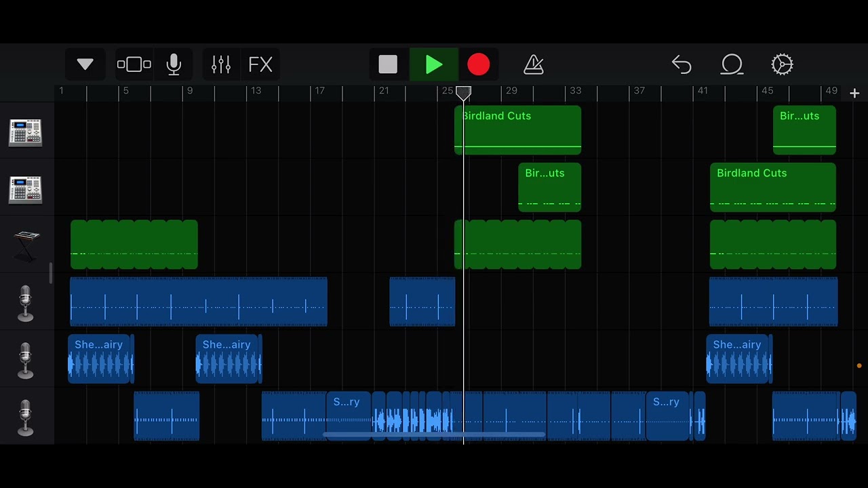The height and width of the screenshot is (488, 868).
Task: Open the browser dropdown triangle menu
Action: pos(85,64)
